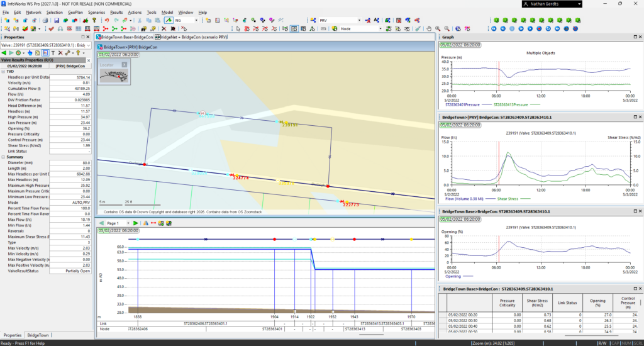This screenshot has width=644, height=346.
Task: Switch to BridgeNet + BridgeCon scenario tab
Action: pyautogui.click(x=191, y=37)
